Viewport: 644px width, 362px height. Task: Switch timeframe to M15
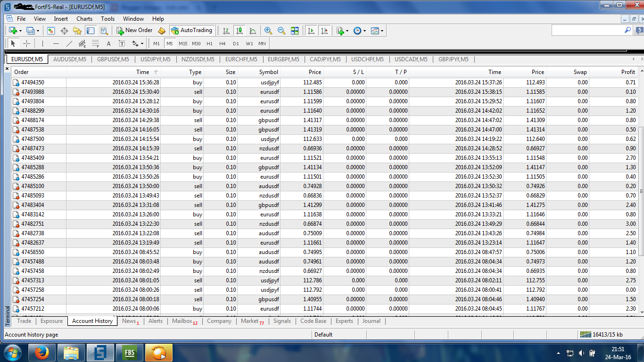click(x=183, y=43)
